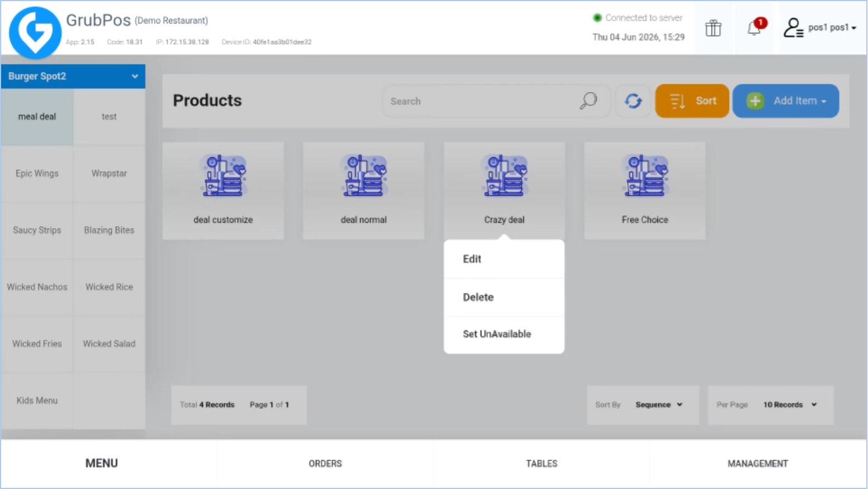The height and width of the screenshot is (489, 868).
Task: Choose Edit from the context menu
Action: (504, 259)
